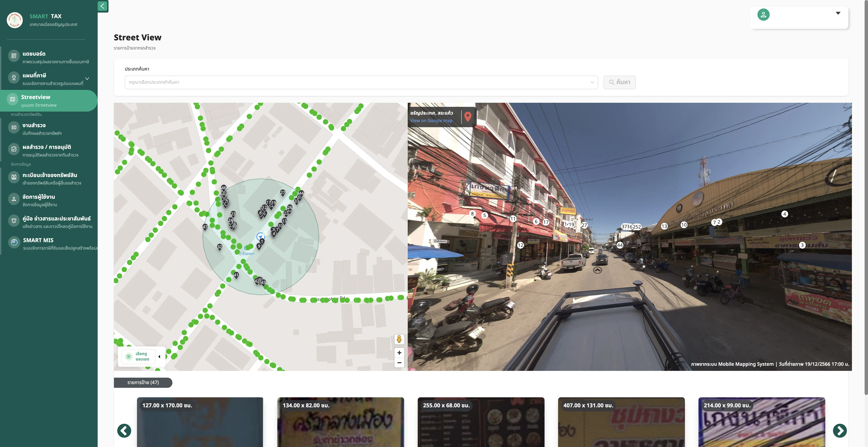Open the user account dropdown arrow
This screenshot has height=447, width=868.
pos(838,13)
